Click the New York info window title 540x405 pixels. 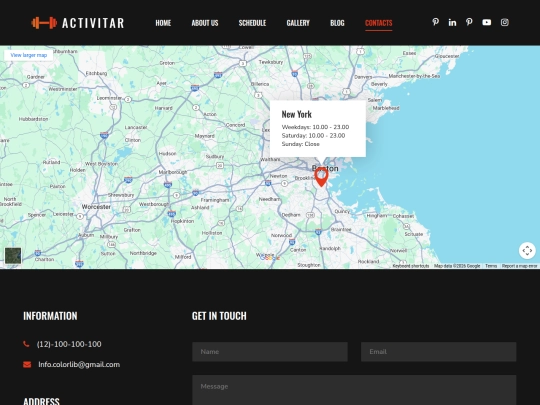297,114
